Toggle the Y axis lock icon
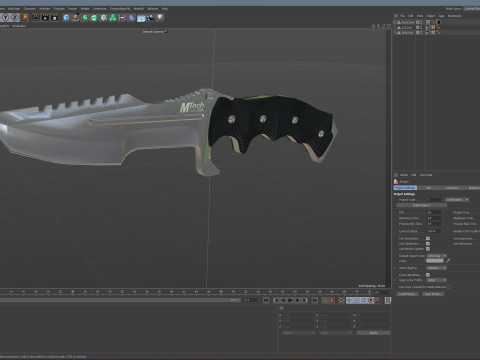This screenshot has width=480, height=360. click(5, 17)
